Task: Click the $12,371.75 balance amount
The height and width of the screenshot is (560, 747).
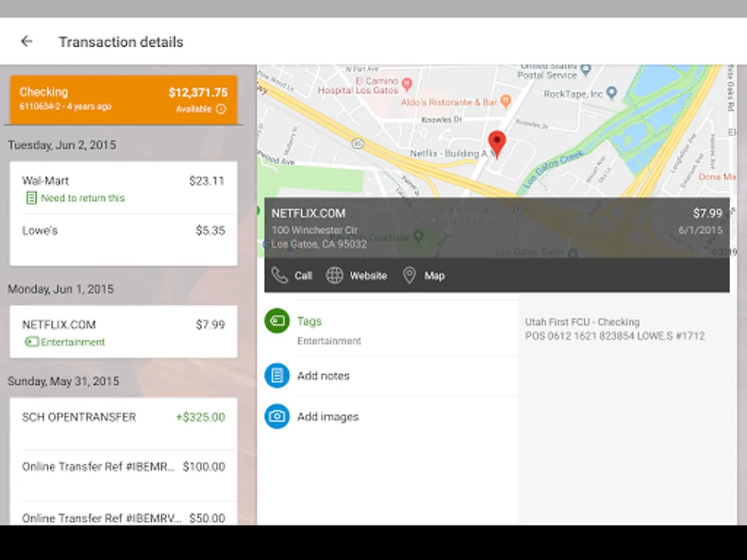Action: click(x=198, y=93)
